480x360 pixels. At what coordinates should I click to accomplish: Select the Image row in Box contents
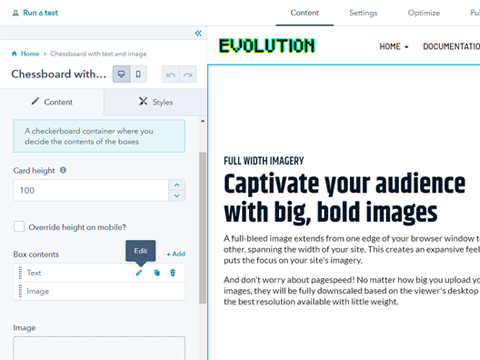tap(99, 291)
